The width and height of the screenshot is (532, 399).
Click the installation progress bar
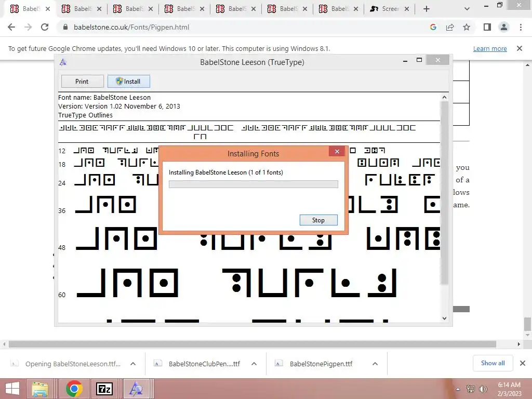coord(253,184)
